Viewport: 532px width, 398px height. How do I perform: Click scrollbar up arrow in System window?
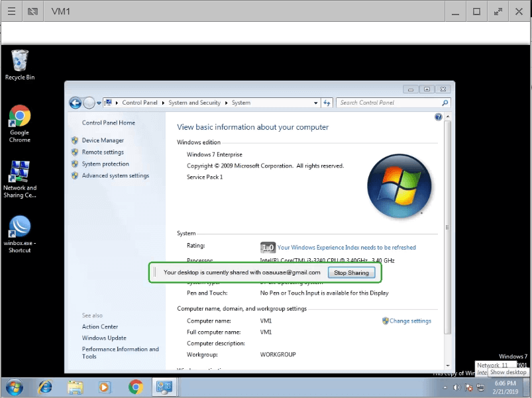coord(448,117)
